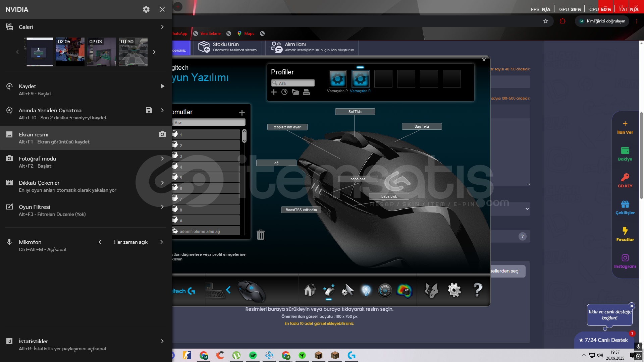Show next gallery thumbnails with right arrow
Image resolution: width=644 pixels, height=362 pixels.
pyautogui.click(x=154, y=52)
